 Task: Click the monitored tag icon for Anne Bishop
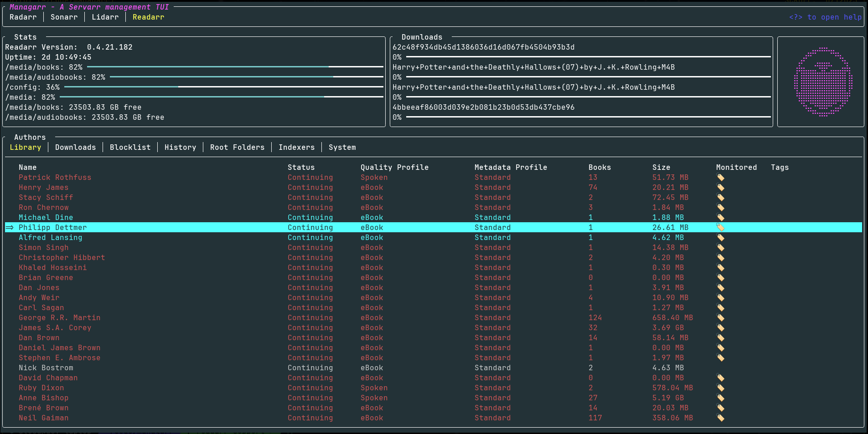click(720, 398)
